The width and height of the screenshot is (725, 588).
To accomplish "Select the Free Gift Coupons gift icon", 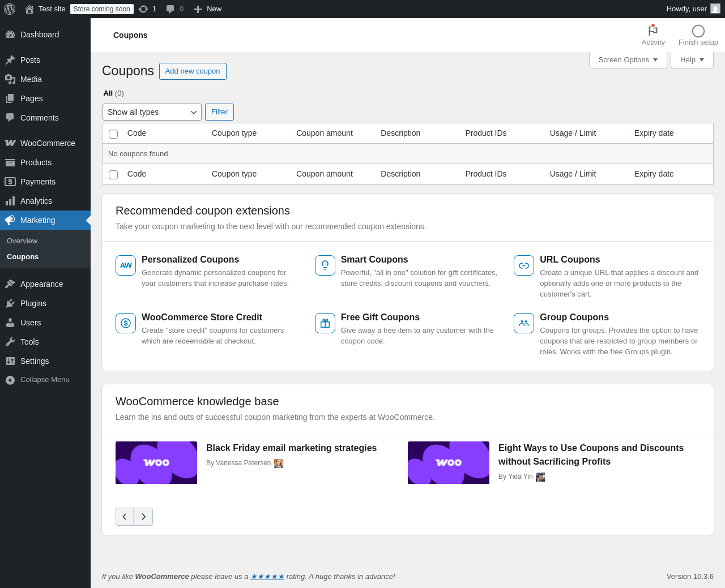I will pyautogui.click(x=325, y=323).
